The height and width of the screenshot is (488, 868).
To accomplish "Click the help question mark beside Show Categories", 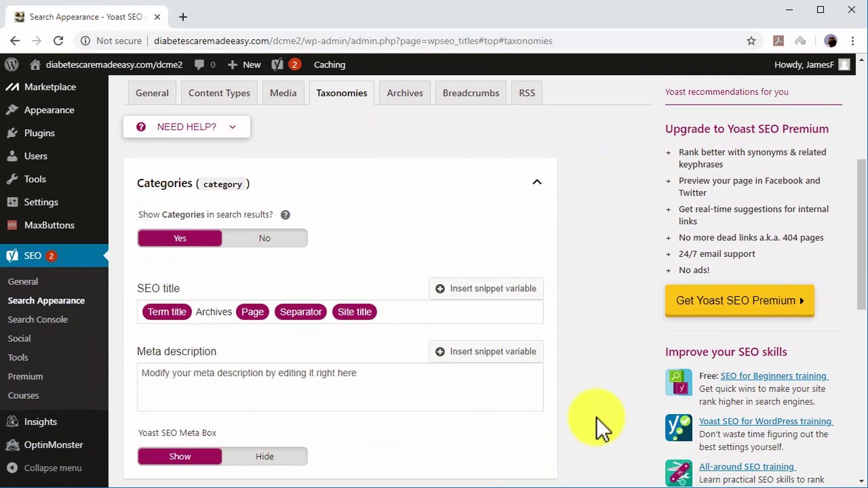I will click(x=285, y=215).
